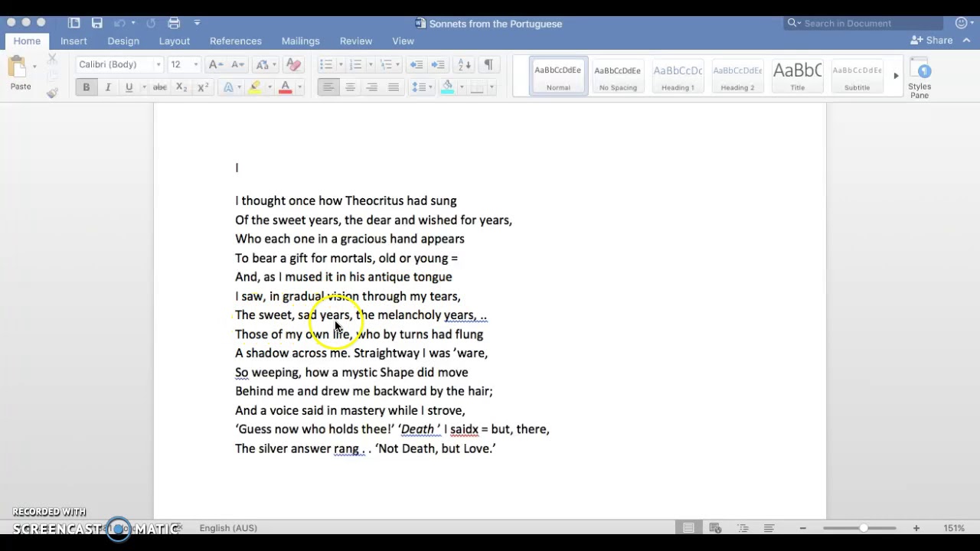Click the Redo icon in title bar
The image size is (980, 551).
[151, 23]
